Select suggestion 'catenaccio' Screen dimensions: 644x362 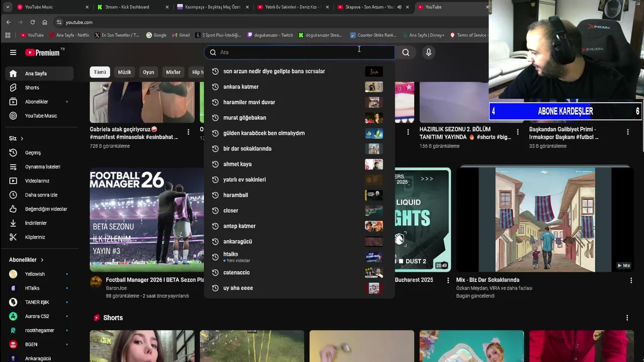click(299, 273)
